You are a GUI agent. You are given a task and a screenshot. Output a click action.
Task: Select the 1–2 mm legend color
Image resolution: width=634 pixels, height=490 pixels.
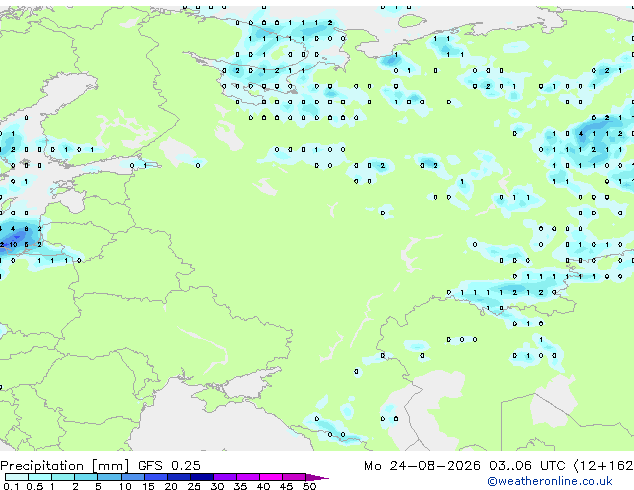(63, 477)
